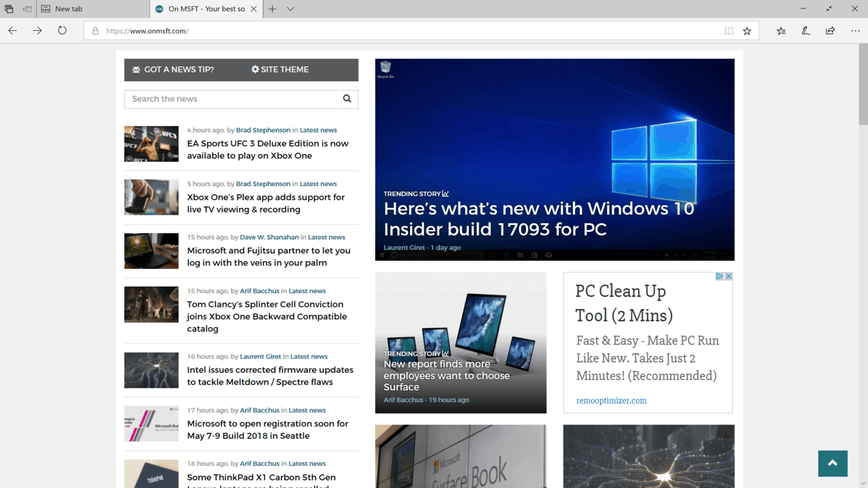Open Splinter Cell Conviction article
Viewport: 868px width, 488px height.
point(267,316)
